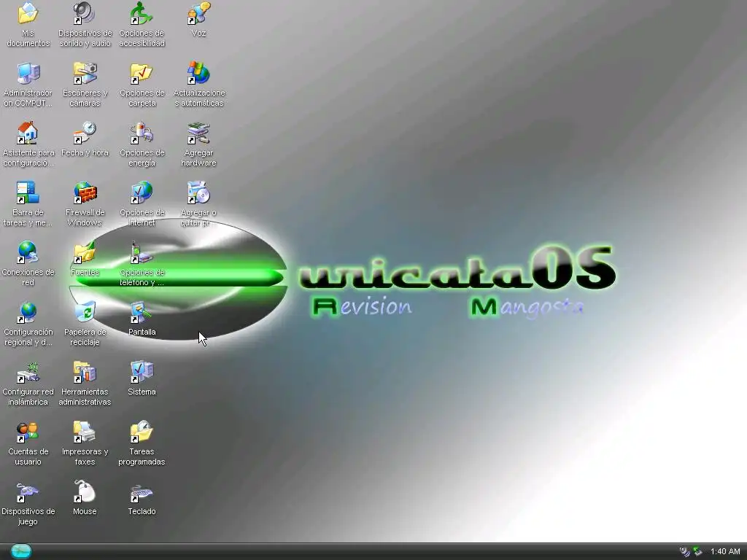Click the Agregar hardware icon
747x560 pixels.
pos(198,133)
